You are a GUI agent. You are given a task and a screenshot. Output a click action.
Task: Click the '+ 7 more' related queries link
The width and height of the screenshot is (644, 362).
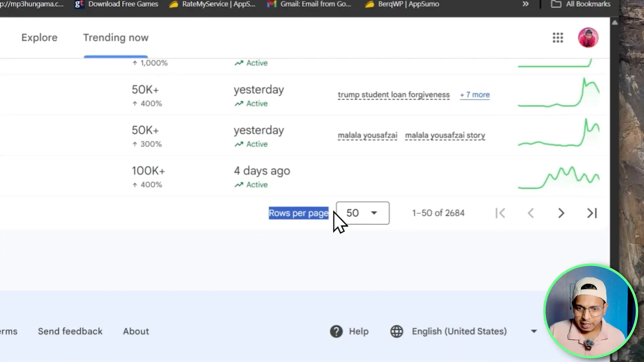(x=475, y=95)
